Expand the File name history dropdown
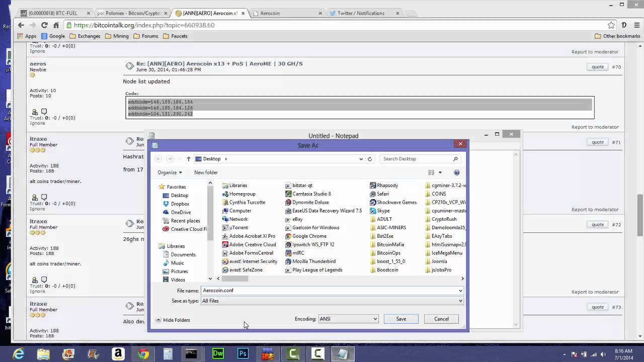 click(460, 291)
